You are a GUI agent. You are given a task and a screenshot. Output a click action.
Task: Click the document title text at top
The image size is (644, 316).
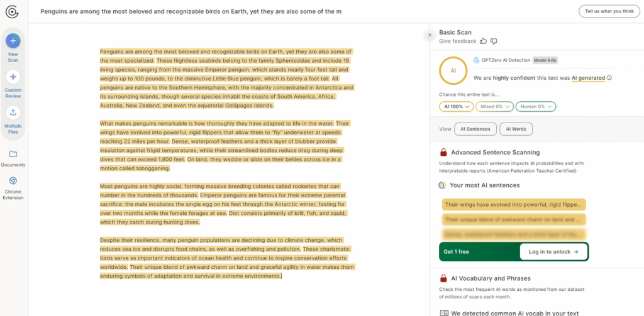pyautogui.click(x=191, y=11)
